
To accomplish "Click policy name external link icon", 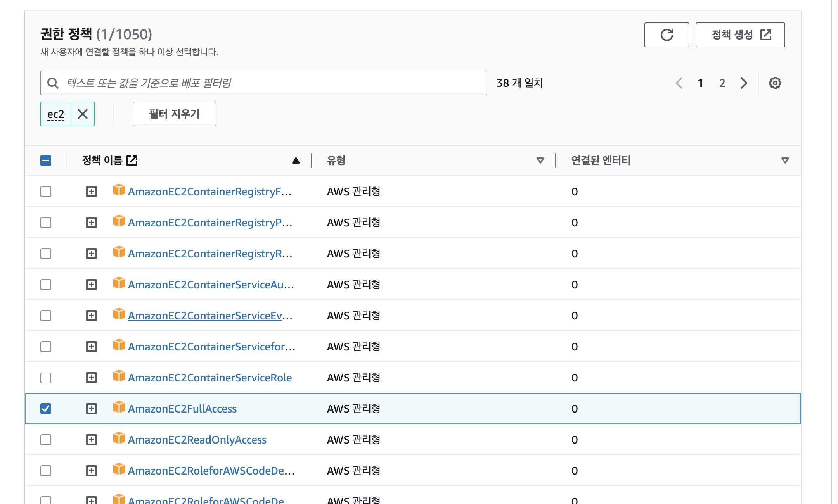I will point(132,160).
